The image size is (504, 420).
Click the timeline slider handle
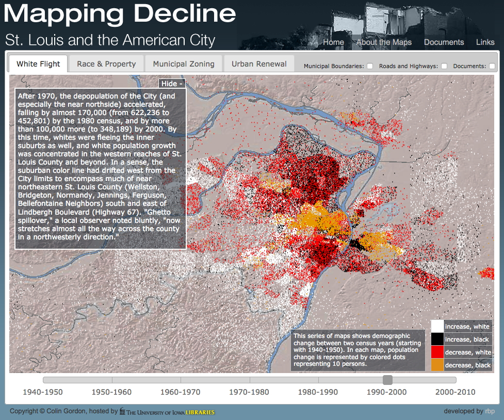(x=387, y=380)
